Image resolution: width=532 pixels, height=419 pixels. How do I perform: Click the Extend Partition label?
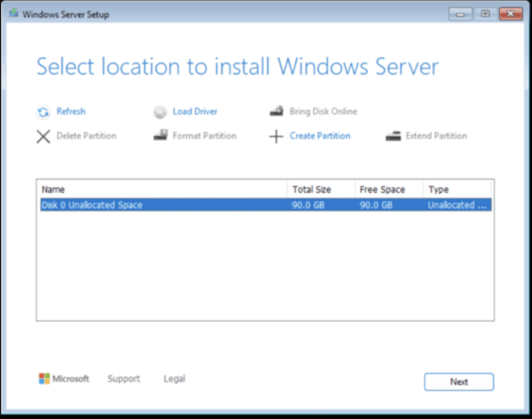436,136
